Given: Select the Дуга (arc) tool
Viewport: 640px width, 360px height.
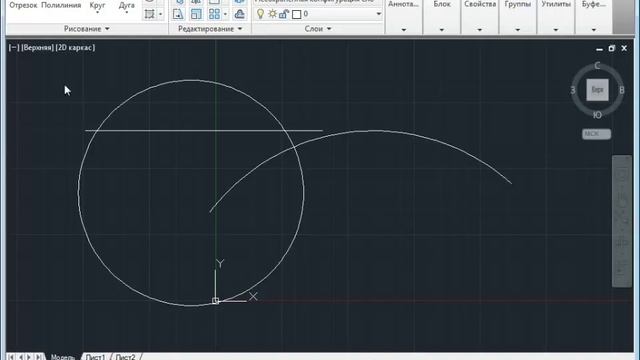Looking at the screenshot, I should click(x=127, y=5).
